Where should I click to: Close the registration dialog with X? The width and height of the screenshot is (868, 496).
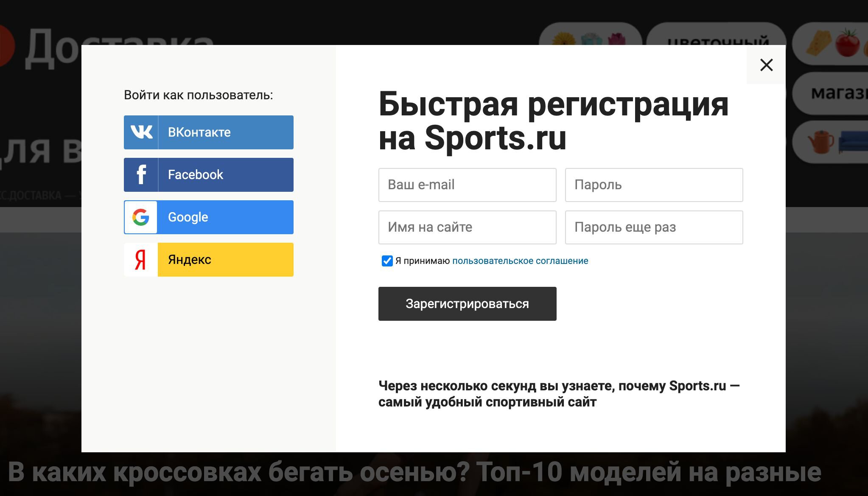766,65
